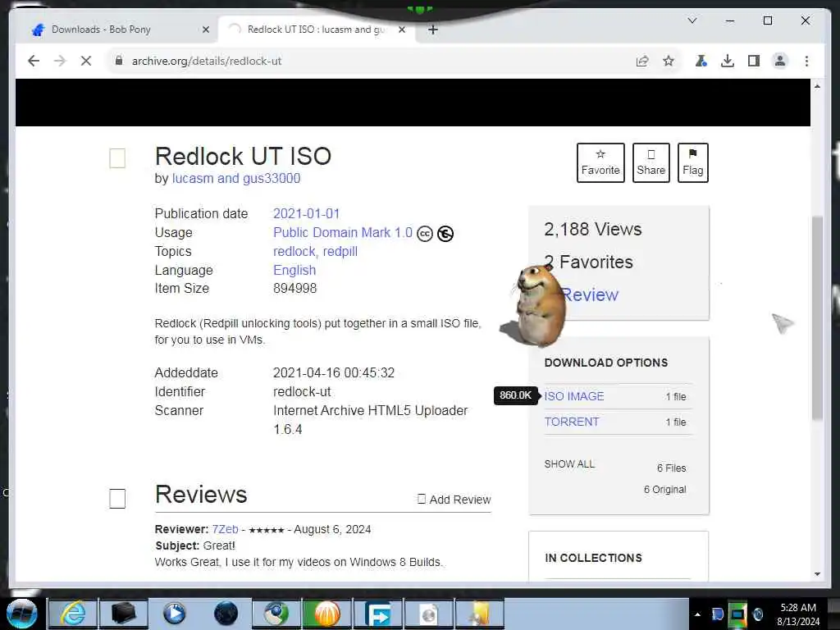
Task: Open the blue arrow taskbar icon
Action: point(378,614)
